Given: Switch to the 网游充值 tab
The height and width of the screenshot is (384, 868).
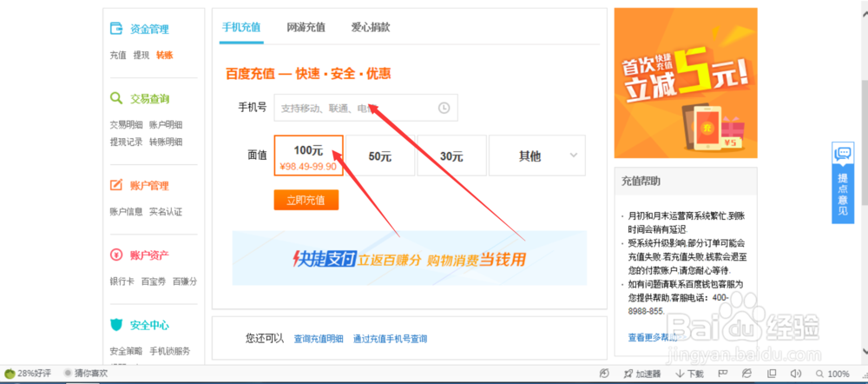Looking at the screenshot, I should point(306,27).
